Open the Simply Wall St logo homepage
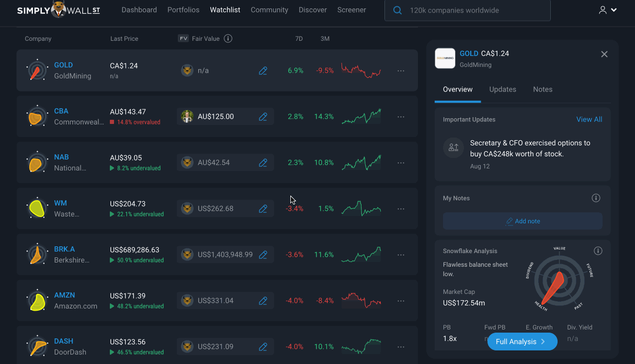 coord(58,10)
